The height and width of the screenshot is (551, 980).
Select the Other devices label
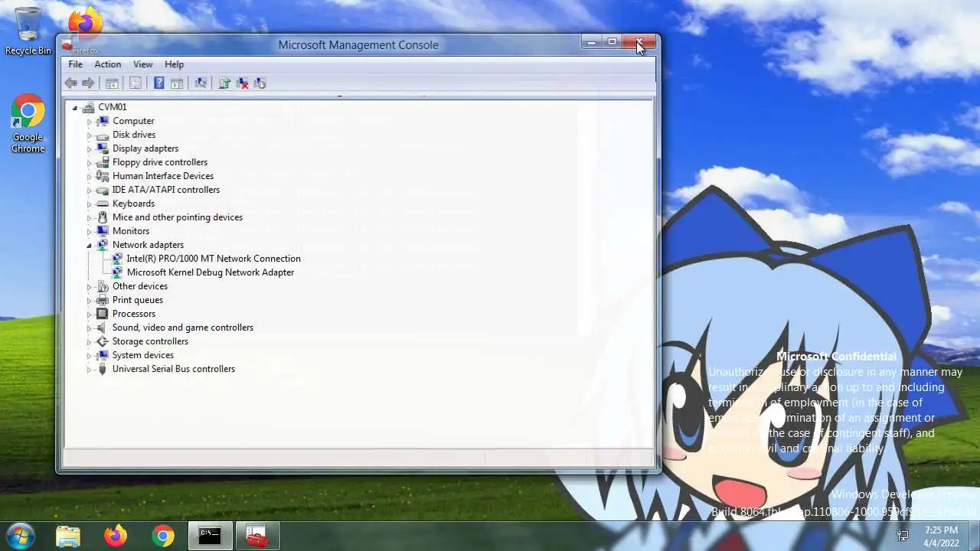[x=140, y=286]
